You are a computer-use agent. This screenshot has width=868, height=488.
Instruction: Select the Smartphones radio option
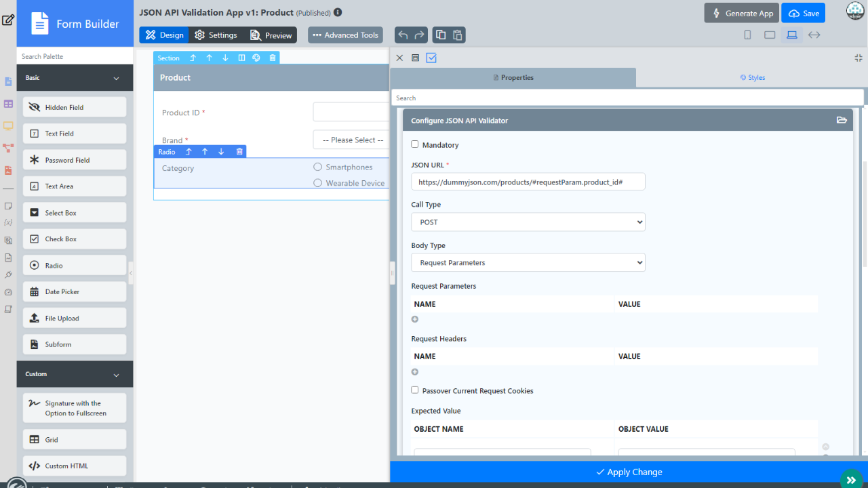point(317,167)
